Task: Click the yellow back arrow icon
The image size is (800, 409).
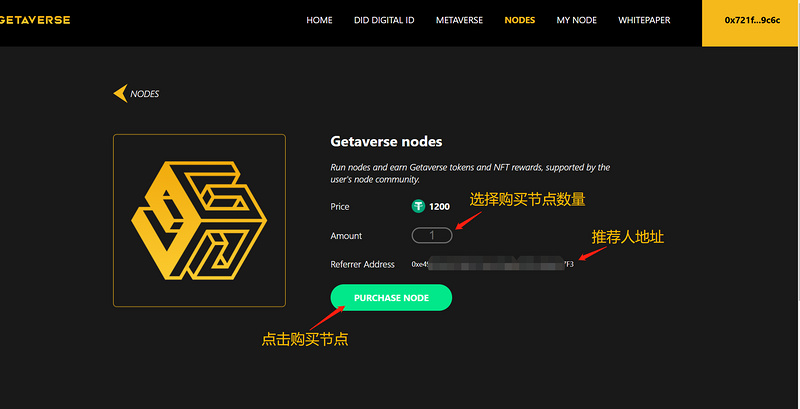Action: click(x=120, y=93)
